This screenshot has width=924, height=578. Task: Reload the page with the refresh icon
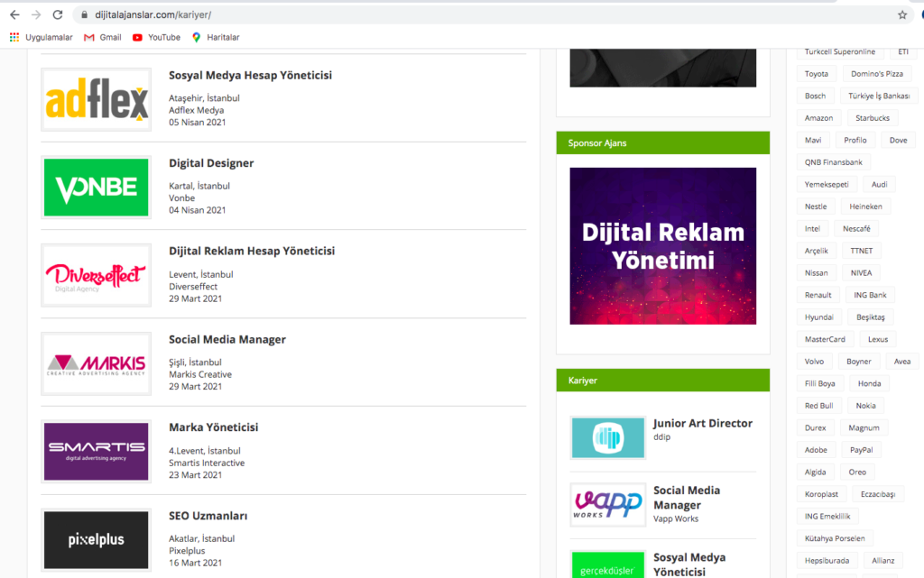[x=58, y=15]
